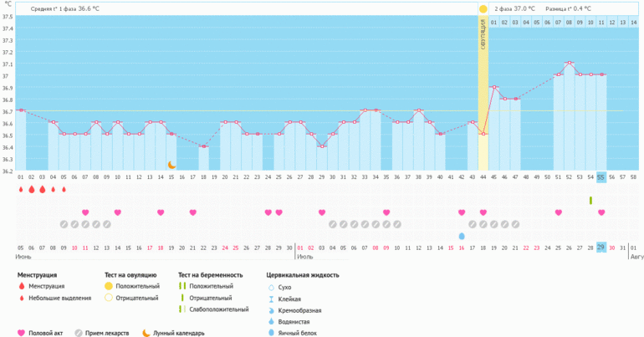The width and height of the screenshot is (644, 337).
Task: Click the yellow ovulation circle in header
Action: pyautogui.click(x=483, y=8)
